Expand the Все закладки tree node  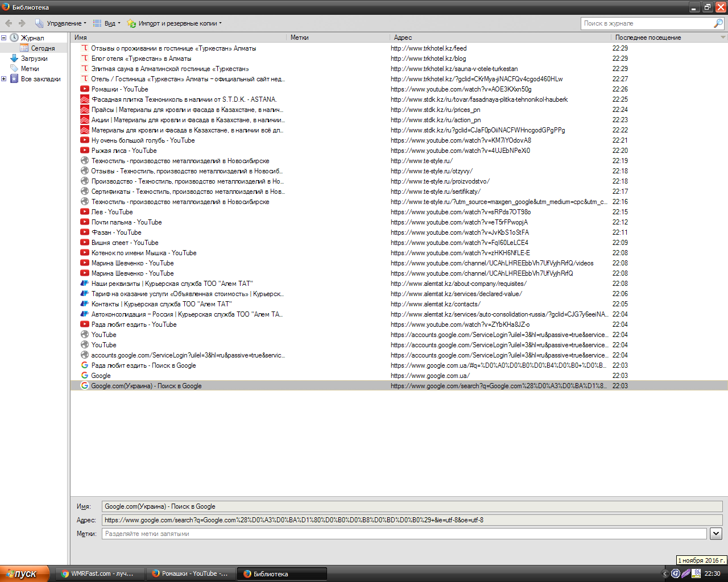click(3, 79)
